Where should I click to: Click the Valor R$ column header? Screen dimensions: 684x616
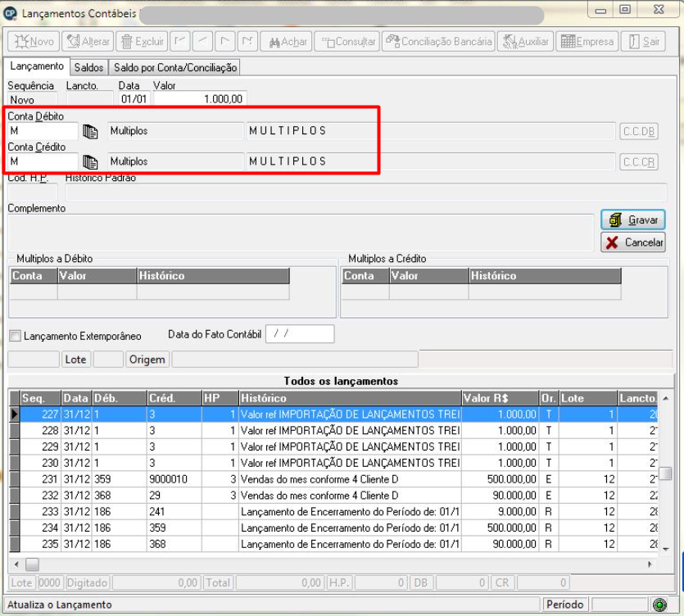pyautogui.click(x=500, y=398)
